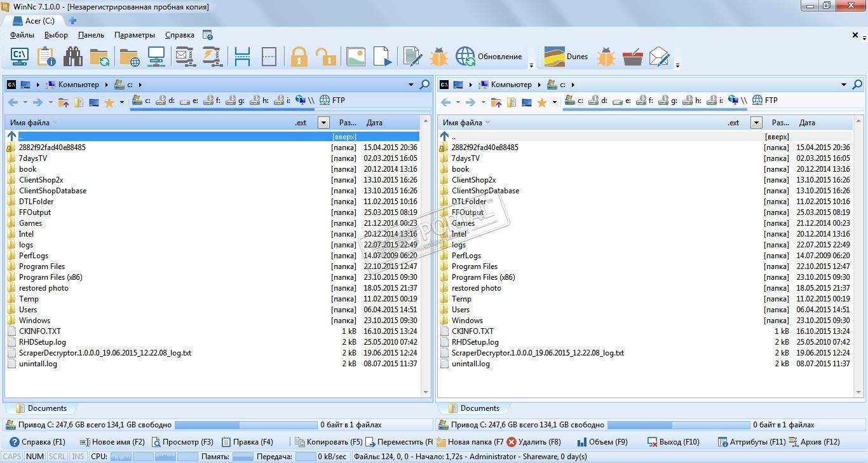Click the envelope with pen icon
Image resolution: width=868 pixels, height=463 pixels.
point(660,57)
